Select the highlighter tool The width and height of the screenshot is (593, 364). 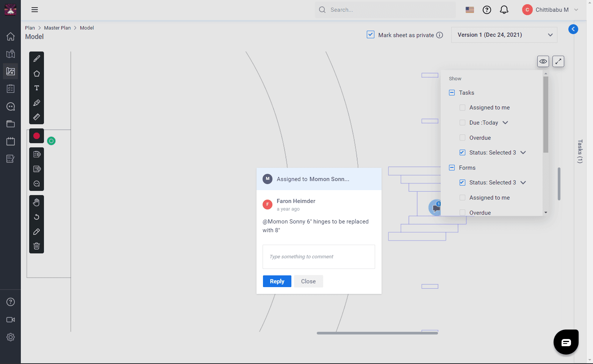pyautogui.click(x=37, y=103)
